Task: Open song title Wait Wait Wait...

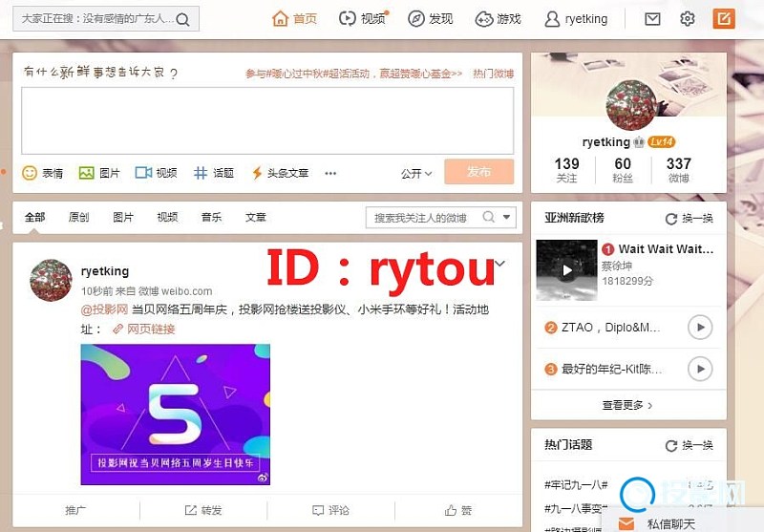Action: pyautogui.click(x=666, y=249)
